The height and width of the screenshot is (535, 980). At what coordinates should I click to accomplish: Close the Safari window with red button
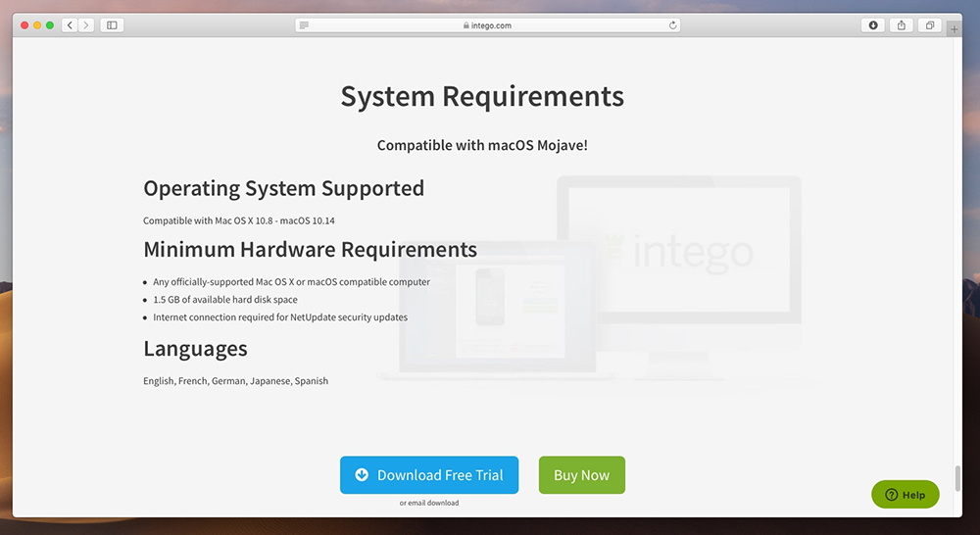pyautogui.click(x=24, y=25)
